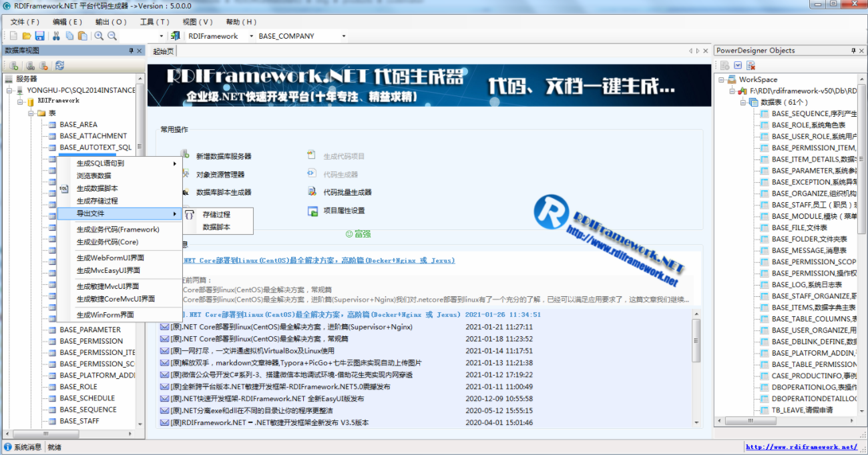Screen dimensions: 868x455
Task: Open the www.rdiframework.net status bar link
Action: pyautogui.click(x=801, y=447)
